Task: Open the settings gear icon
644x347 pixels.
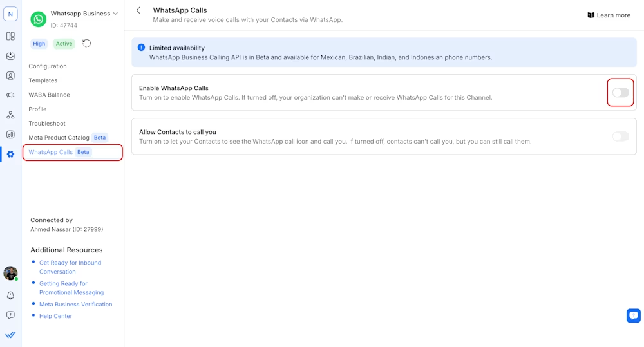Action: pyautogui.click(x=10, y=154)
